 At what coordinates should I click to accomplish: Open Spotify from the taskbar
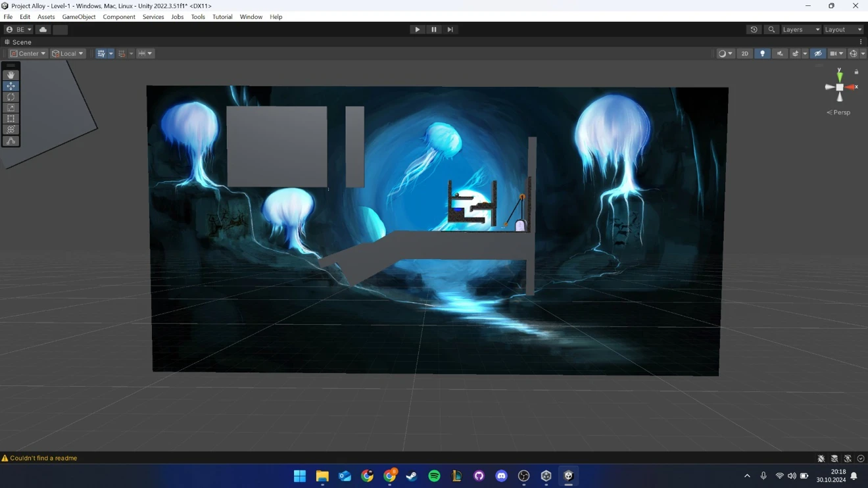[434, 476]
